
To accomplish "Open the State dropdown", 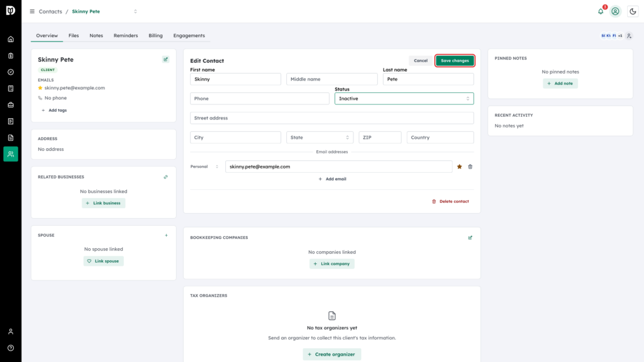I will tap(319, 138).
